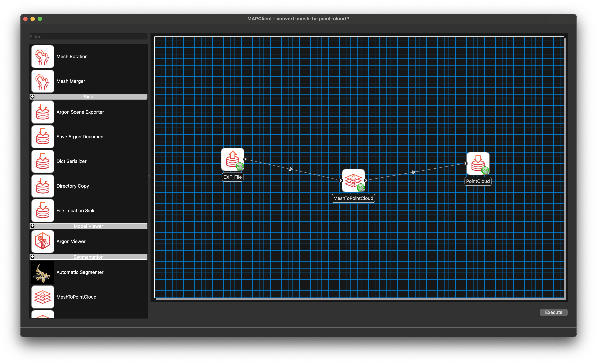Click the Save Argon Document icon
Image resolution: width=597 pixels, height=364 pixels.
pos(43,137)
